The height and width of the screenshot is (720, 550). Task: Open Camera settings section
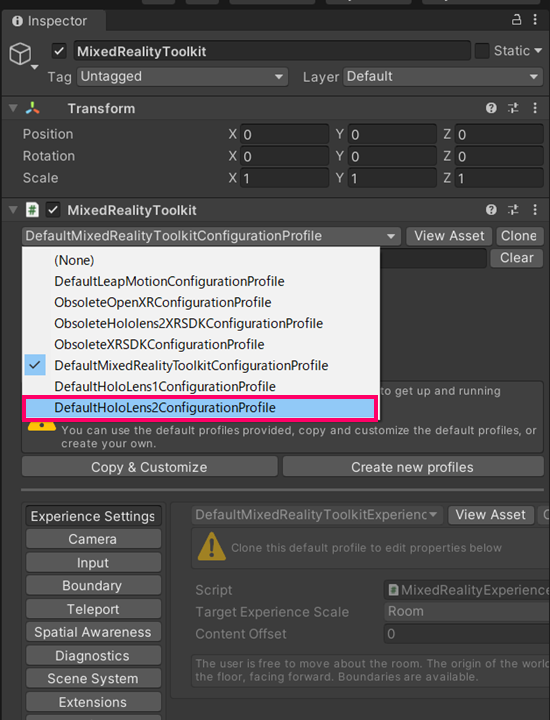93,539
